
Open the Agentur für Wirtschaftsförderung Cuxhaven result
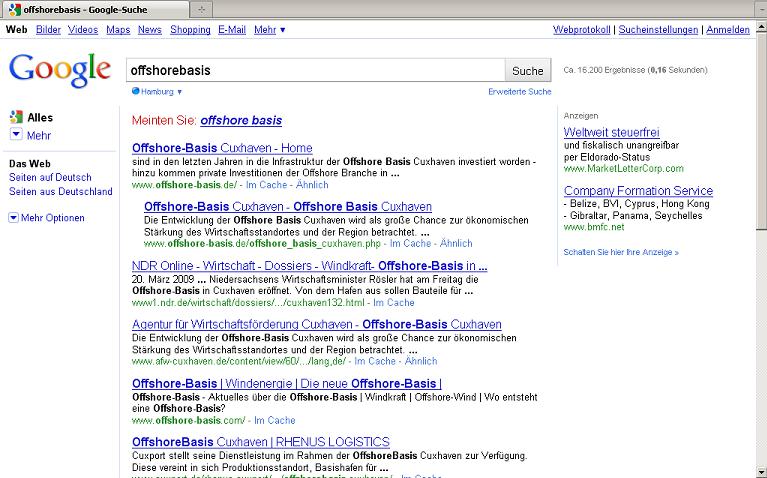pos(317,324)
